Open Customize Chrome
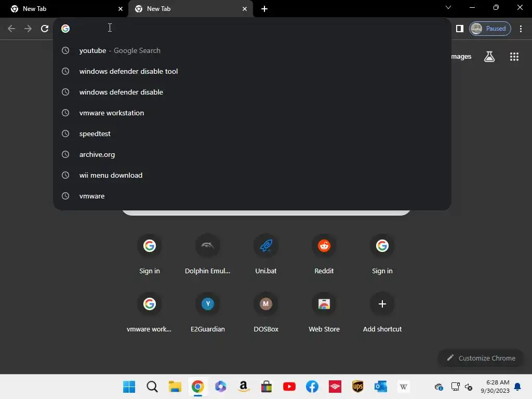The width and height of the screenshot is (532, 399). [481, 358]
